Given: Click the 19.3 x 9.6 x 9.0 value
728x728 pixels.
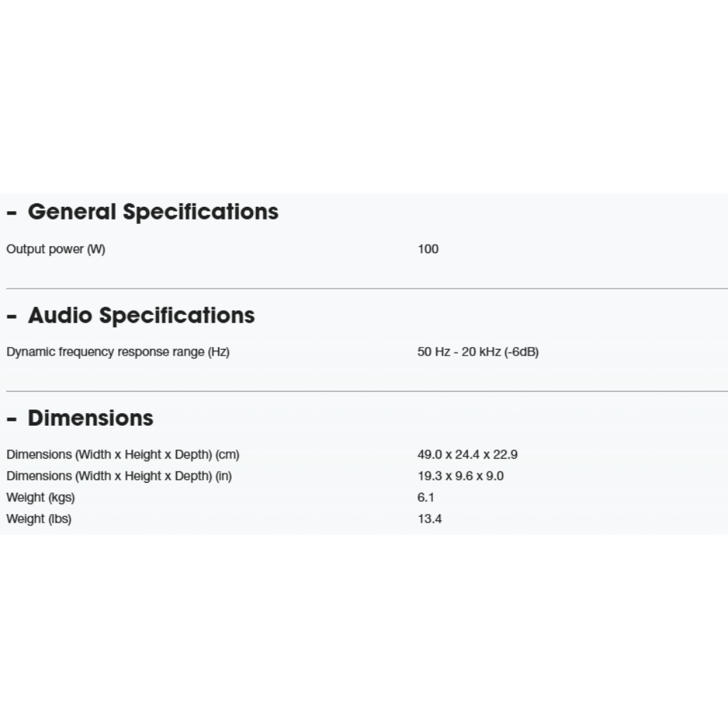Looking at the screenshot, I should click(460, 476).
